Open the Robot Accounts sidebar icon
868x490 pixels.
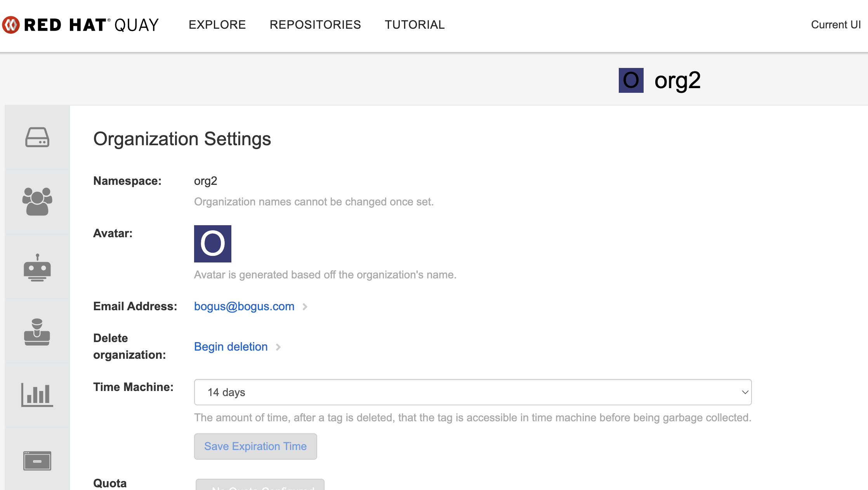[x=37, y=268]
